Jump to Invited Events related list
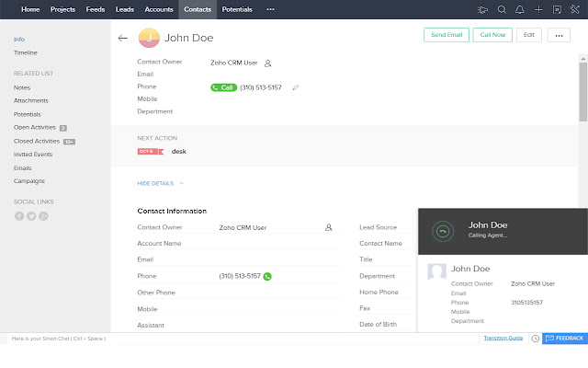The height and width of the screenshot is (368, 588). pos(33,155)
